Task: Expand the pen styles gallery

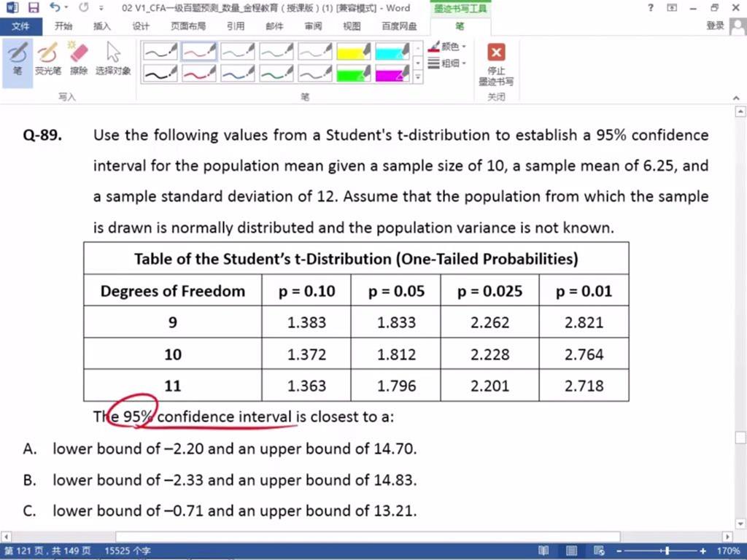Action: tap(418, 77)
